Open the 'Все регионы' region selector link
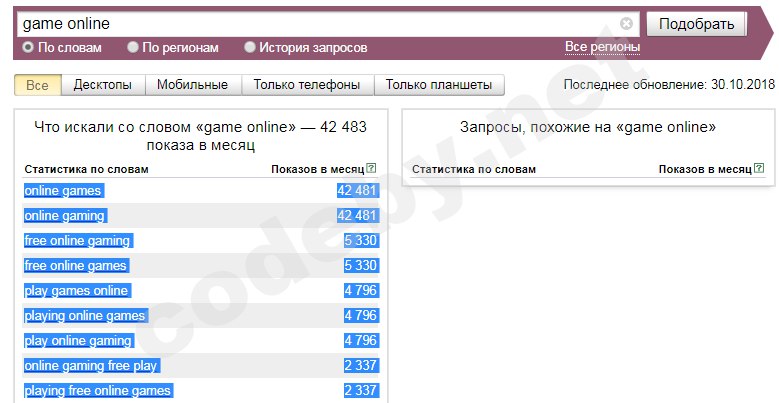 click(602, 47)
